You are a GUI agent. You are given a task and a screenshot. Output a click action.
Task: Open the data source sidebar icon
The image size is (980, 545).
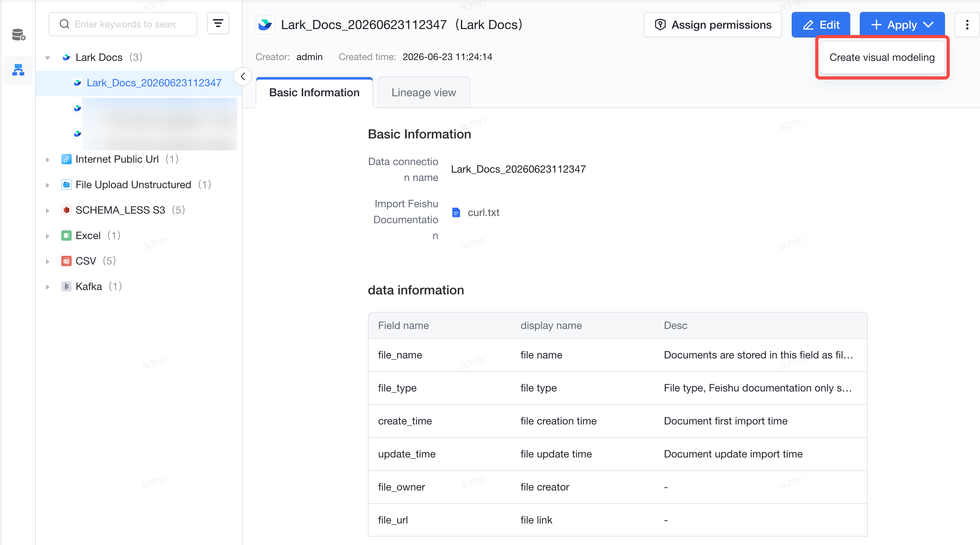18,35
